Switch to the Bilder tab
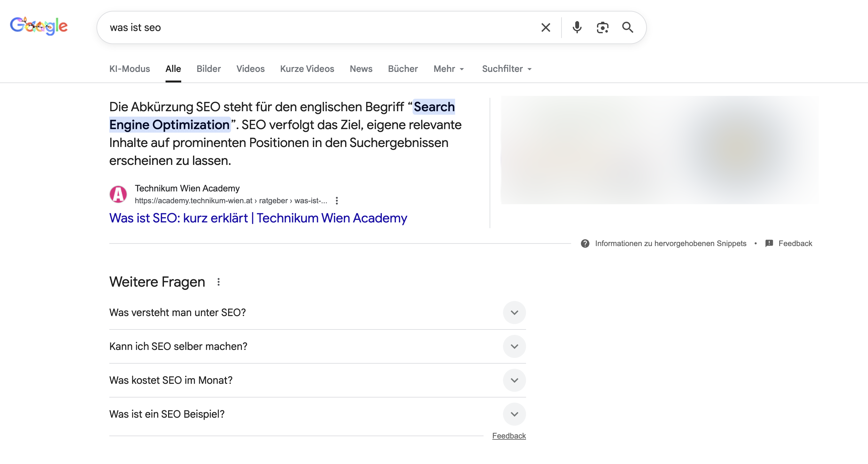The height and width of the screenshot is (464, 868). click(x=208, y=69)
